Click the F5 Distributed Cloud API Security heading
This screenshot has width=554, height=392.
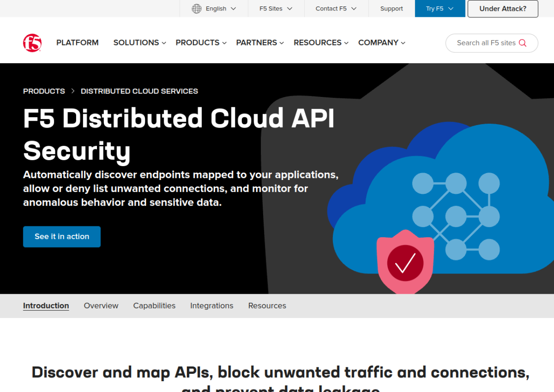179,135
